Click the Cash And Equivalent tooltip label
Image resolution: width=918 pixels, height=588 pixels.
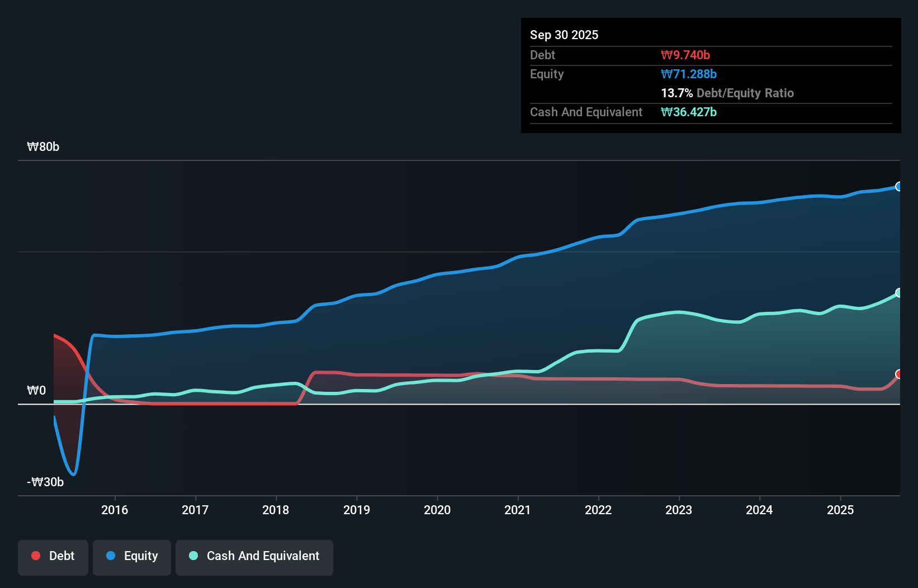[586, 112]
